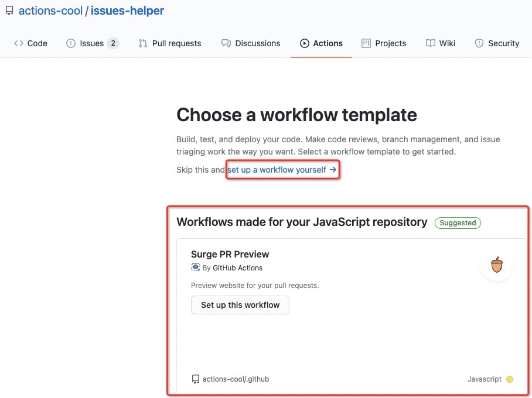The image size is (532, 398).
Task: Click the eye icon next to By GitHub Actions
Action: point(196,267)
